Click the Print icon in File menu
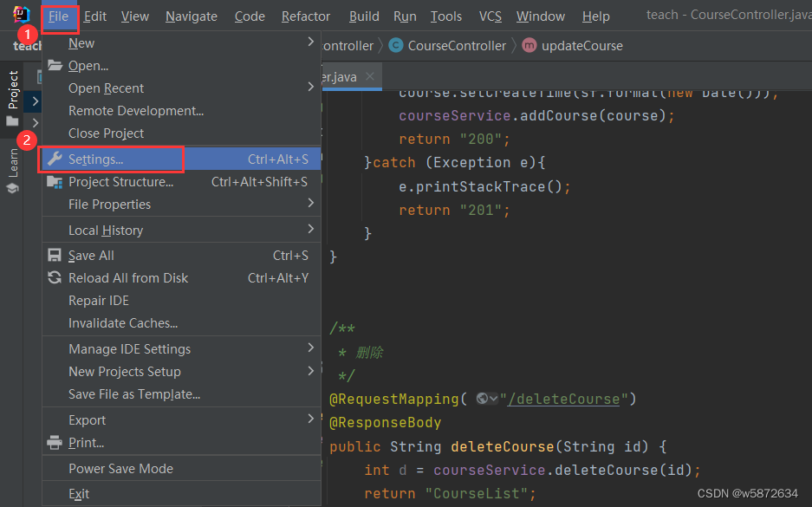This screenshot has height=507, width=812. click(x=54, y=441)
